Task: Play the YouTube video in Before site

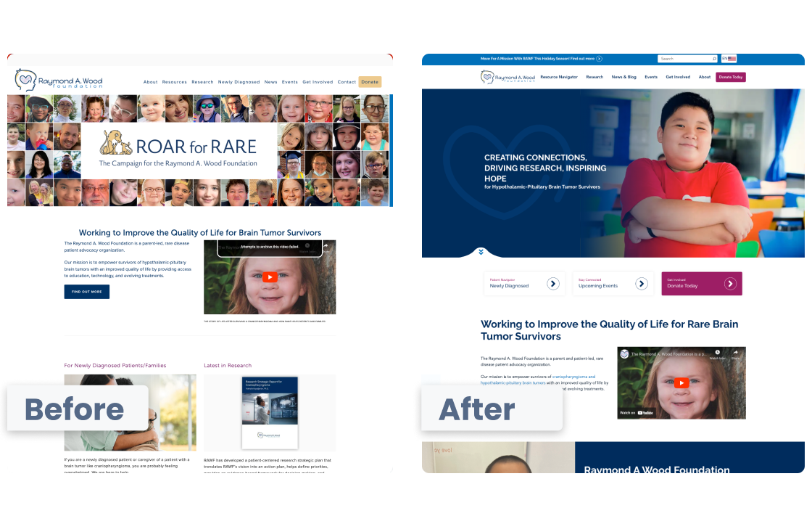Action: click(x=270, y=277)
